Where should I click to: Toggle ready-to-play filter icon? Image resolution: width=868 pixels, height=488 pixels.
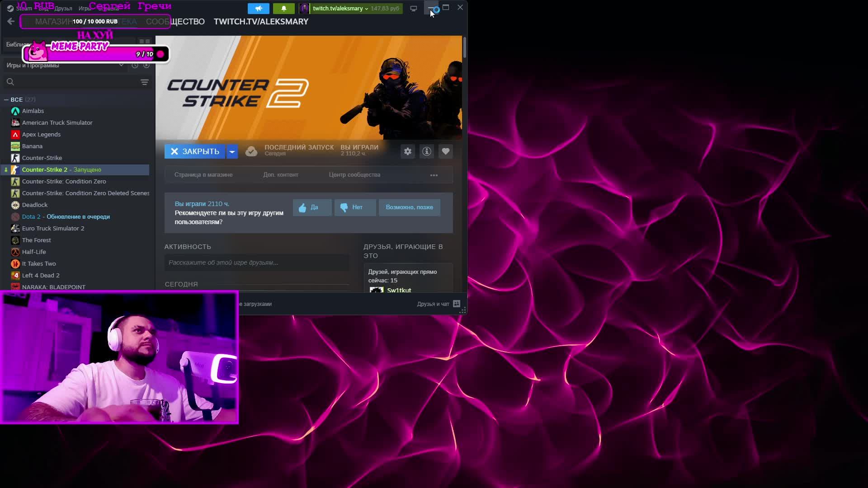coord(146,66)
